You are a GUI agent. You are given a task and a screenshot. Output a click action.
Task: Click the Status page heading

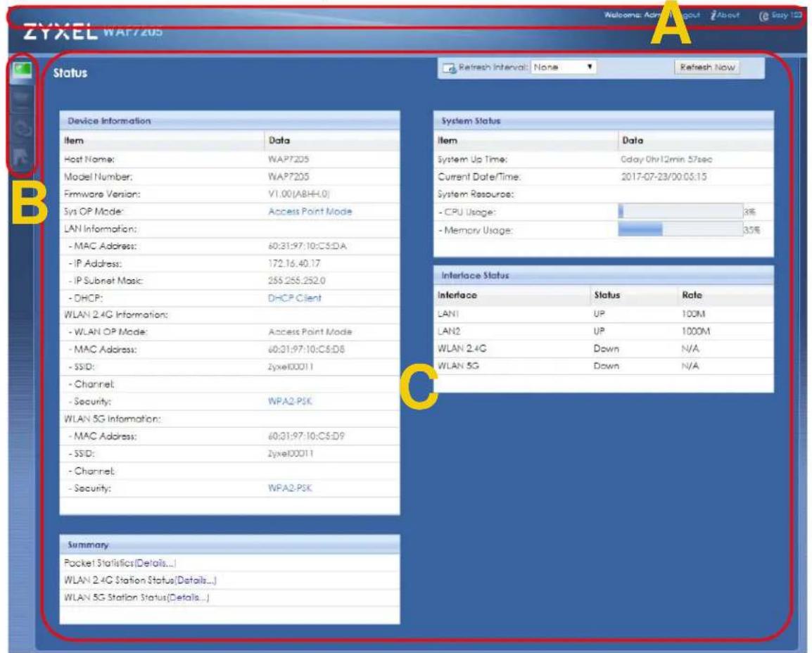pos(70,73)
